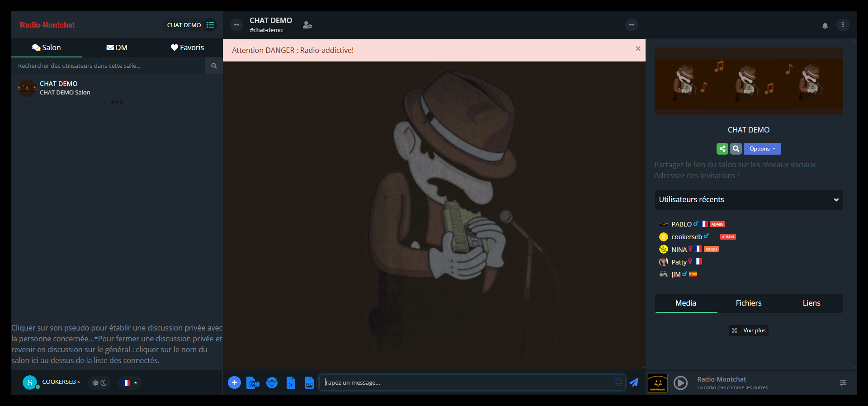Click the green share salon button
The width and height of the screenshot is (868, 406).
722,149
